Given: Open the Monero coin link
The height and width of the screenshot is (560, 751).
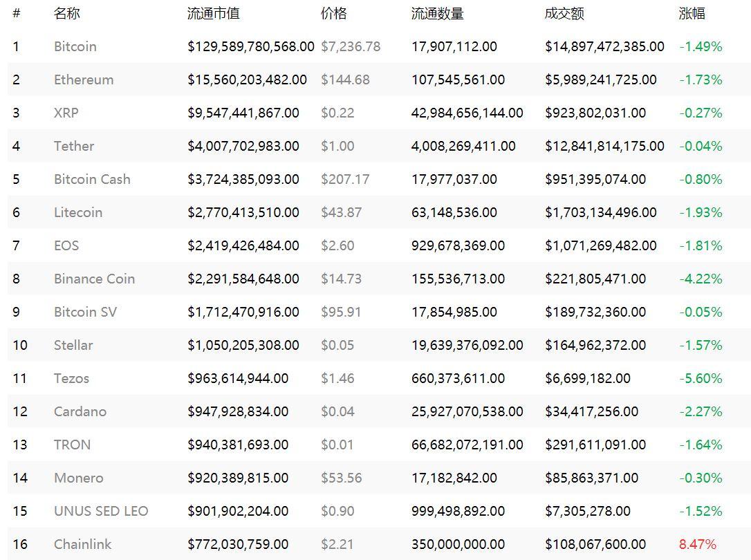Looking at the screenshot, I should point(79,478).
